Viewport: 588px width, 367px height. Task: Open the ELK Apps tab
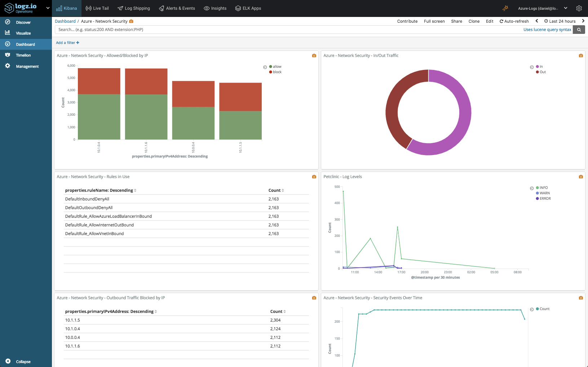[x=248, y=8]
